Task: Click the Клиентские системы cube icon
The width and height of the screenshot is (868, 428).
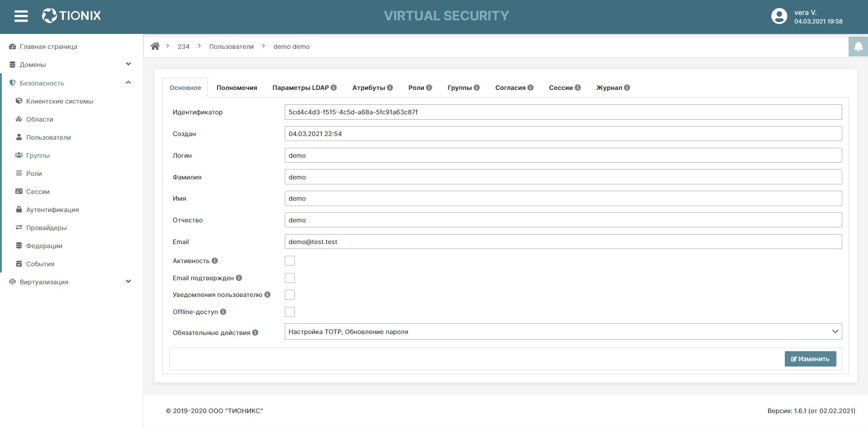Action: pyautogui.click(x=19, y=101)
